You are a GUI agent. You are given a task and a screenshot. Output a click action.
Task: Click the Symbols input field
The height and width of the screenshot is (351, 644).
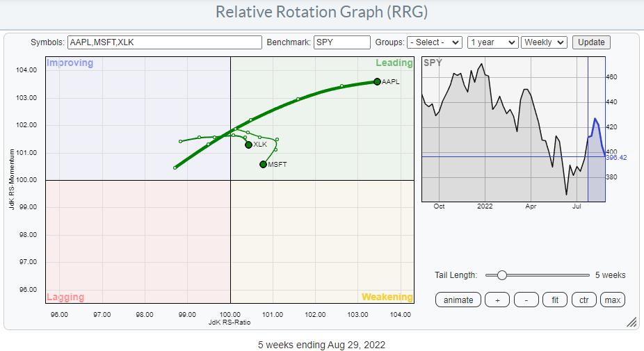pyautogui.click(x=165, y=42)
